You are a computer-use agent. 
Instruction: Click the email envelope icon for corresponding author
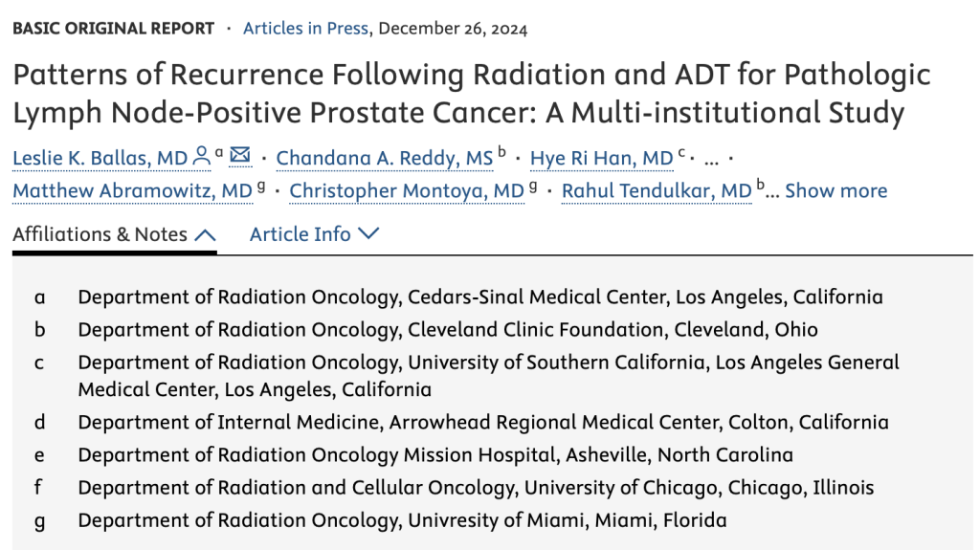(240, 156)
